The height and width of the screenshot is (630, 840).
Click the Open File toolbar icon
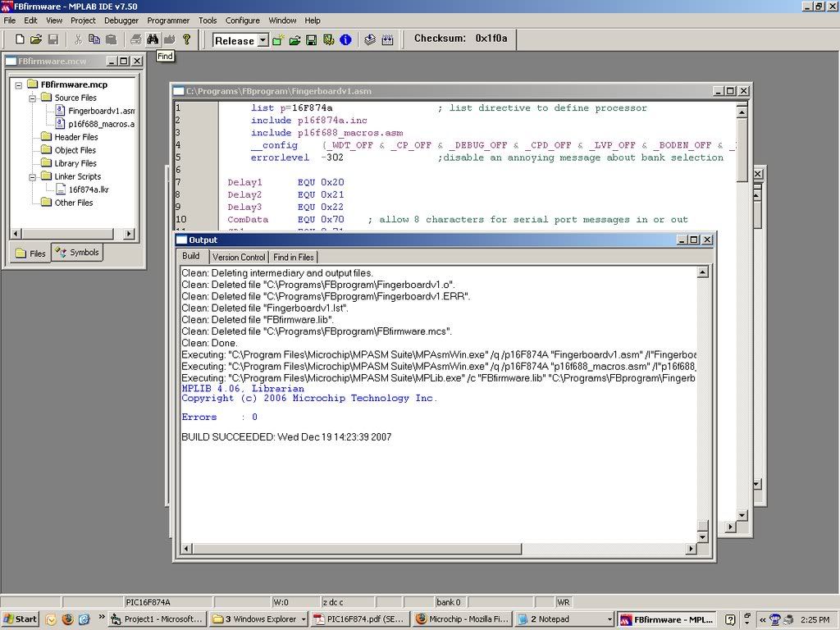click(36, 39)
